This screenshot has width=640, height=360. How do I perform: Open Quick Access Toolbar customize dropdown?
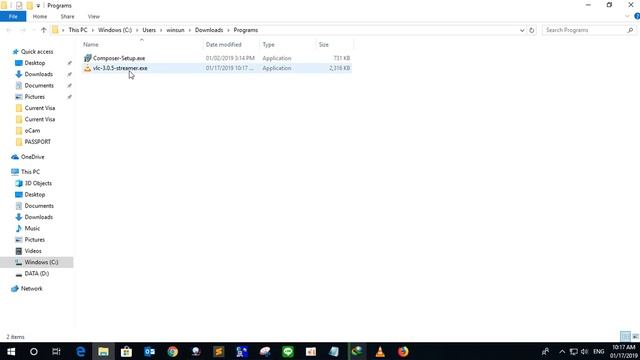click(38, 6)
